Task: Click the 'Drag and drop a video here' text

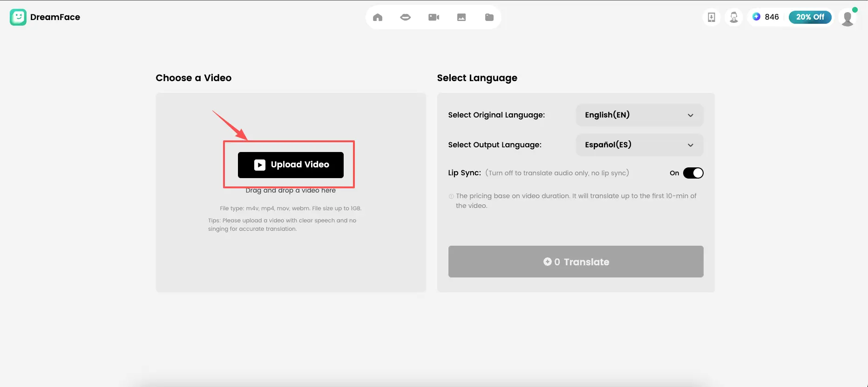Action: pos(291,191)
